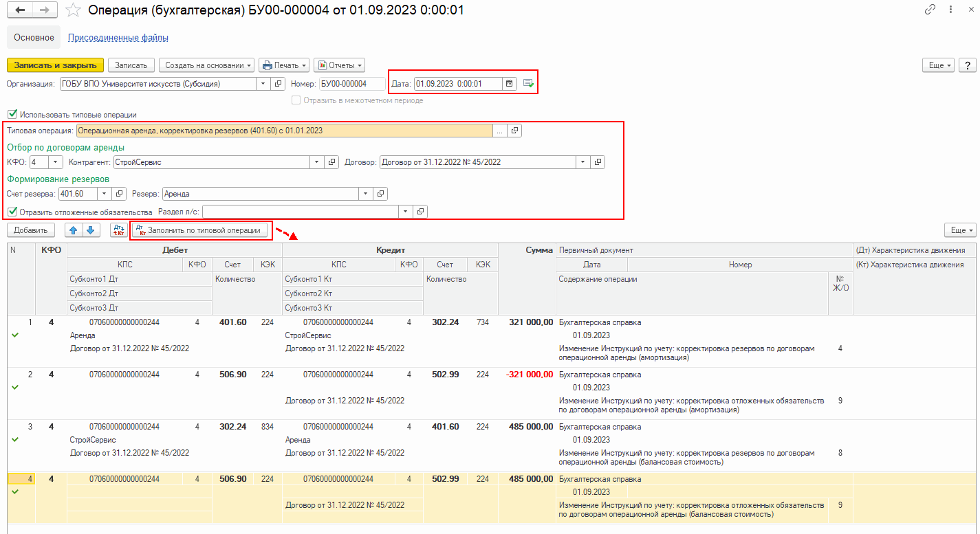Expand the КФО dropdown
The image size is (980, 534).
56,162
